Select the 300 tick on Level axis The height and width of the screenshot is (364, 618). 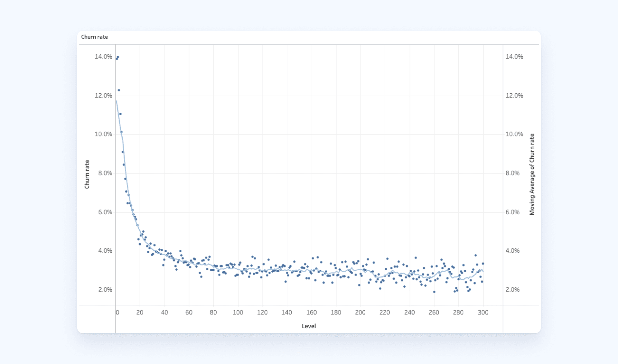coord(483,313)
